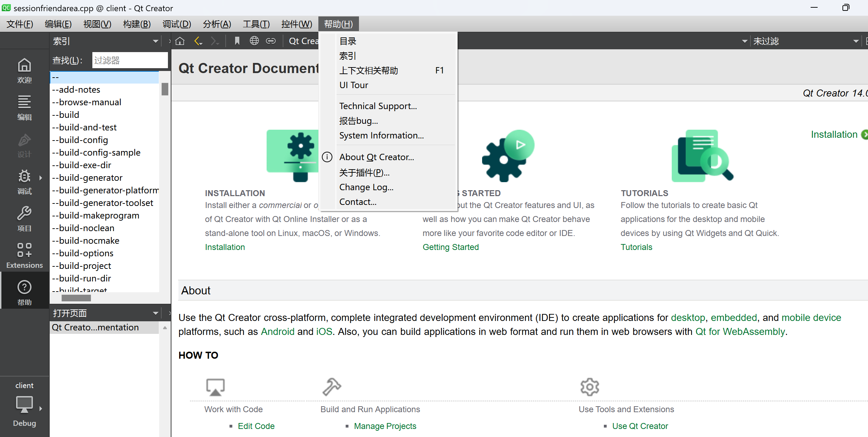Start the UI Tour menu entry

tap(388, 85)
